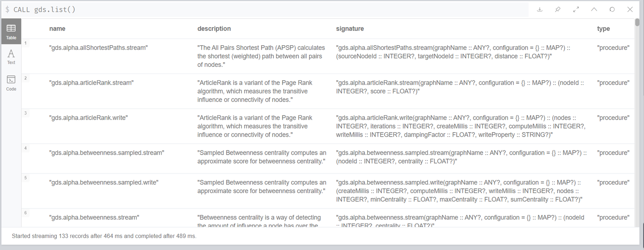Close the gds.list() result frame
Screen dimensions: 644x250
pos(630,9)
